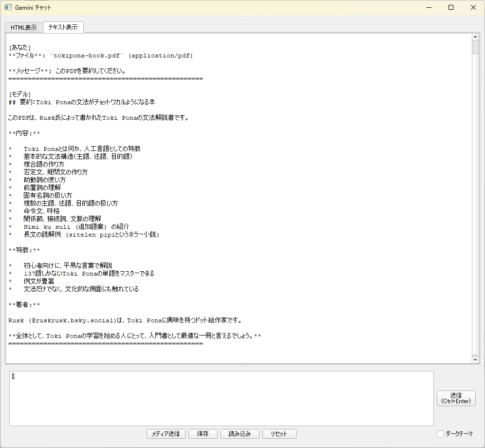Click the リセット button
Image resolution: width=485 pixels, height=448 pixels.
coord(280,434)
